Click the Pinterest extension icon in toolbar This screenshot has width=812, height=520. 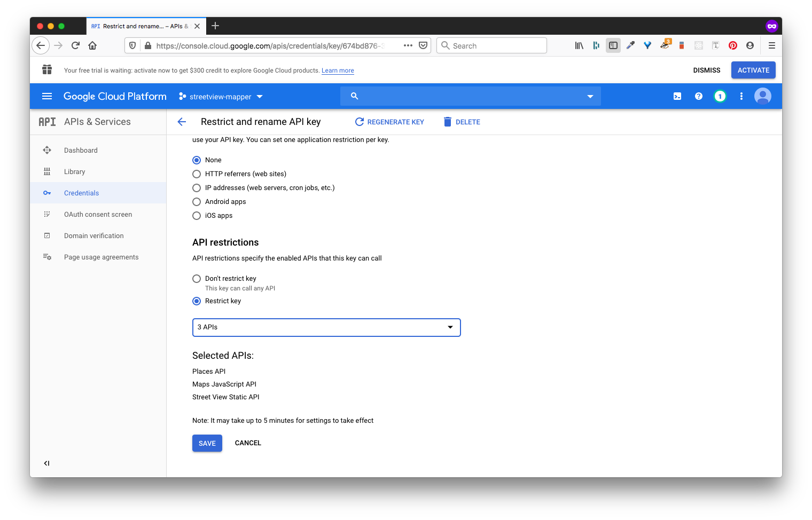732,45
